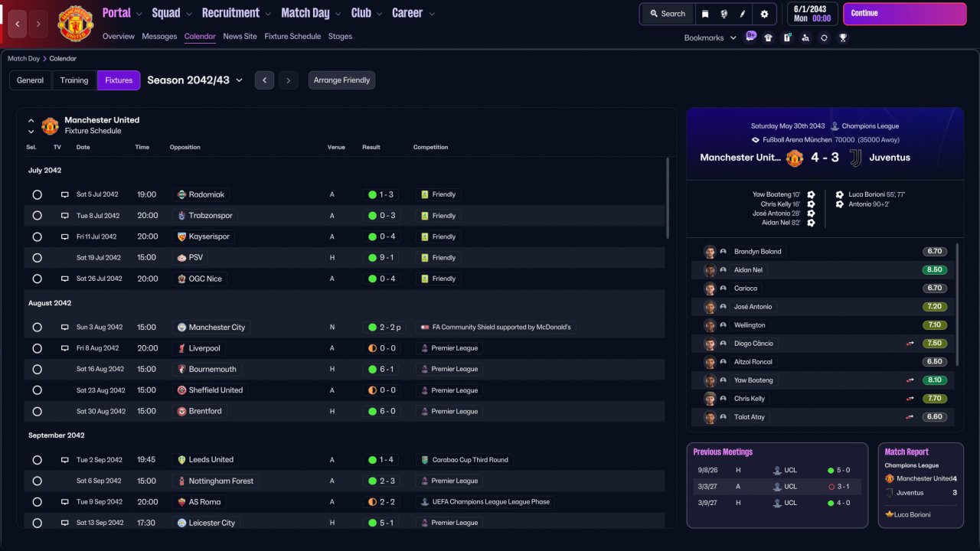This screenshot has height=551, width=980.
Task: Click the Search button
Action: click(667, 14)
